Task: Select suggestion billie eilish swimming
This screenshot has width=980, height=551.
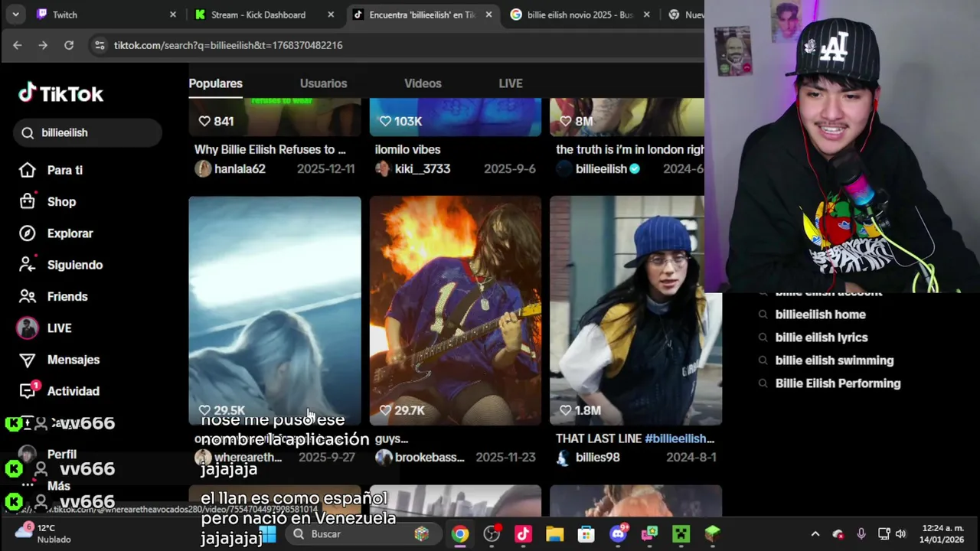Action: click(835, 360)
